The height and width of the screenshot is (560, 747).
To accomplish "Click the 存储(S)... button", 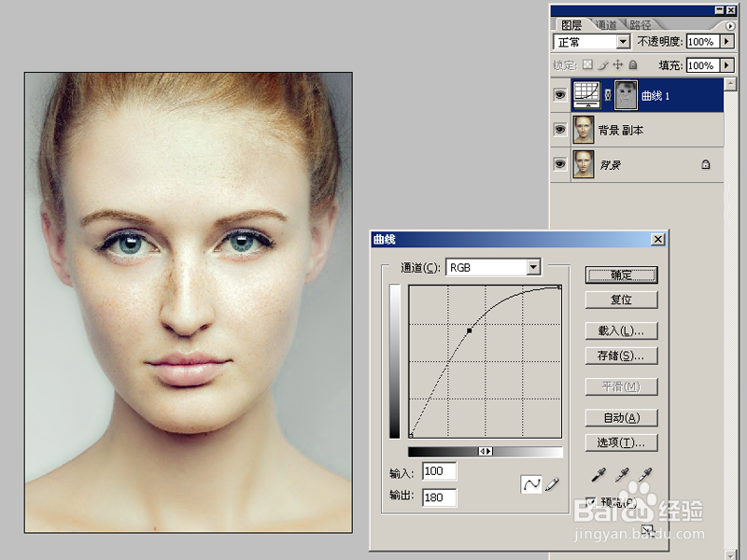I will coord(621,356).
